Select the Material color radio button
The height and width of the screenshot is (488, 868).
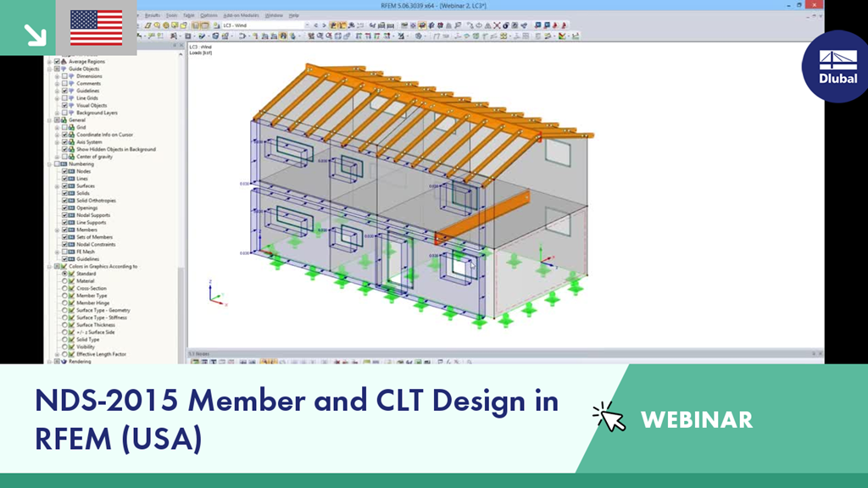64,281
